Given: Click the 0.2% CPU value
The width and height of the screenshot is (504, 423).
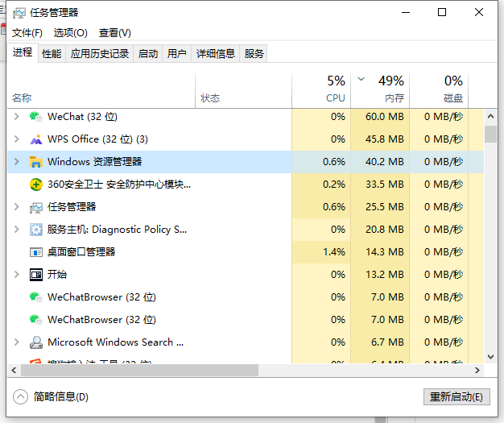Looking at the screenshot, I should tap(334, 185).
